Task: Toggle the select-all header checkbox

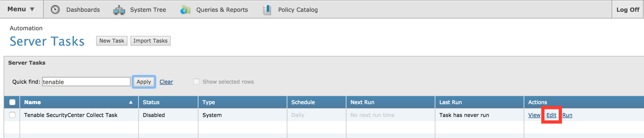Action: click(x=12, y=102)
